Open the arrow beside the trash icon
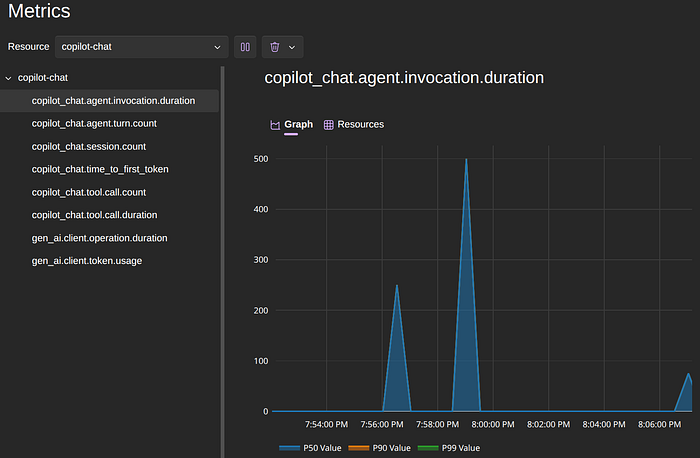 tap(292, 47)
